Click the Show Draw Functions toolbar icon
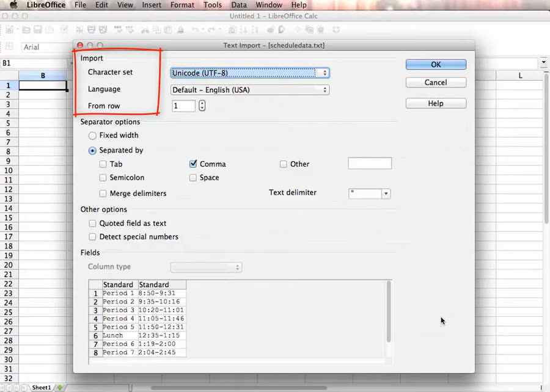The image size is (550, 392). (282, 30)
